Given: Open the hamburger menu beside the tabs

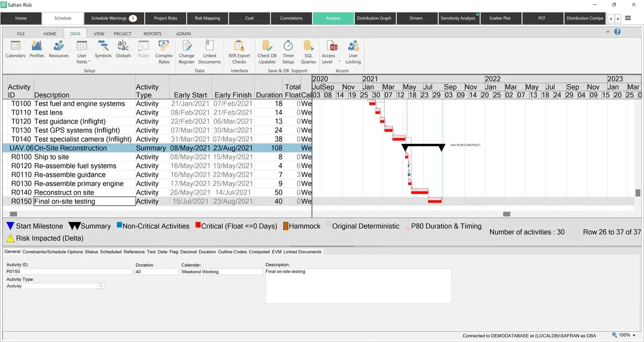Looking at the screenshot, I should coord(628,18).
